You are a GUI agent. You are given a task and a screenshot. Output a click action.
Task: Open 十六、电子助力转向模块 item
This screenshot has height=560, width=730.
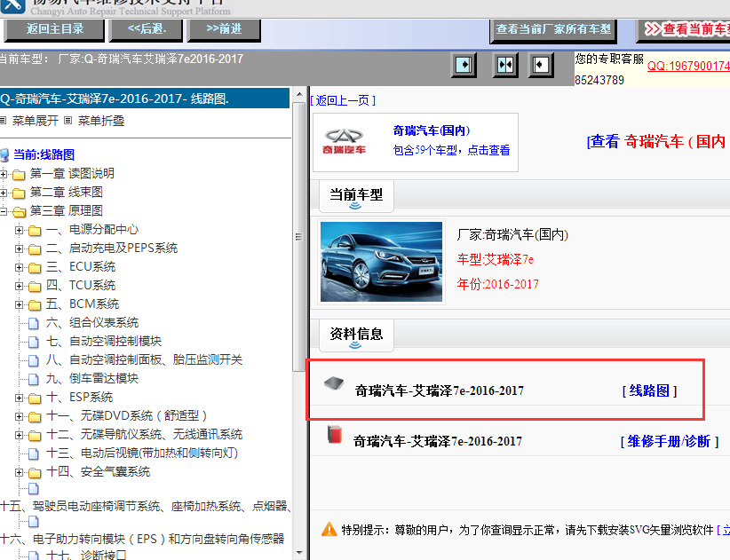(142, 539)
